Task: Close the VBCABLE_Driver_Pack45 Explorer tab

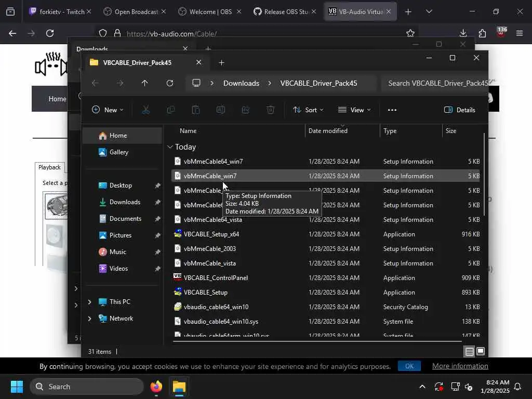Action: (x=199, y=62)
